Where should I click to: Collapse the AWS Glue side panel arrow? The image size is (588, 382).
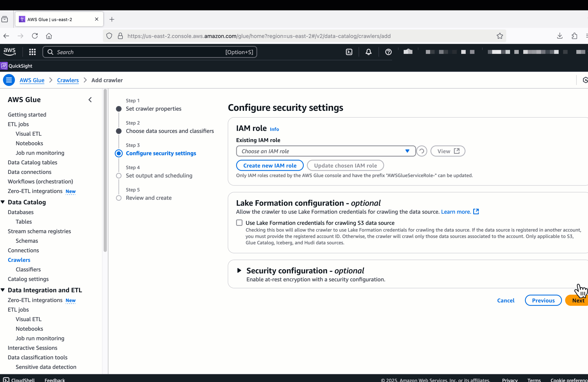[90, 100]
